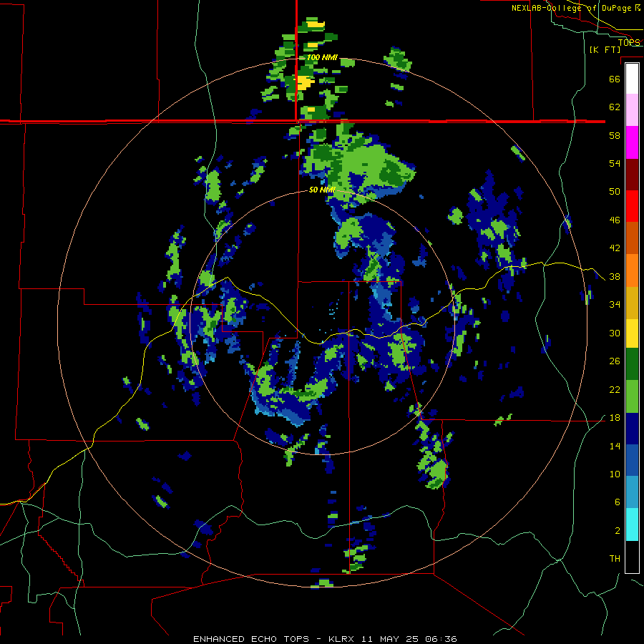Click the legend value "22"
This screenshot has height=644, width=644.
[615, 390]
